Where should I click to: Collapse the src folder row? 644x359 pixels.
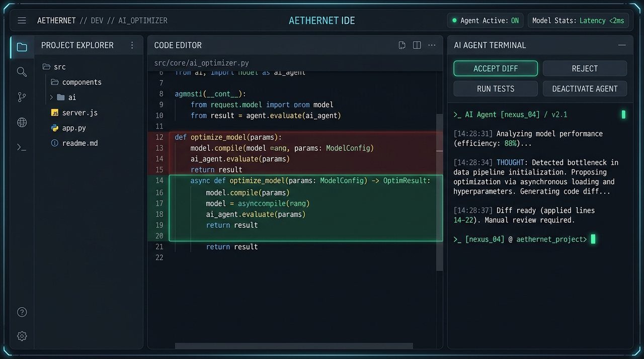tap(89, 66)
